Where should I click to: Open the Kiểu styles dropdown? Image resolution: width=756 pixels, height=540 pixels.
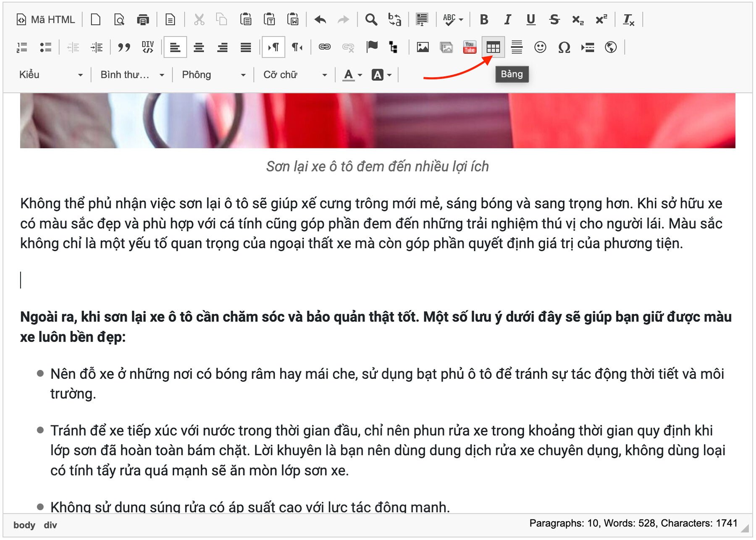pos(50,75)
